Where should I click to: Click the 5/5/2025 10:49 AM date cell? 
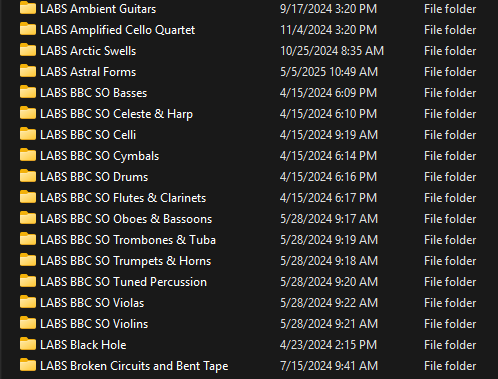329,72
